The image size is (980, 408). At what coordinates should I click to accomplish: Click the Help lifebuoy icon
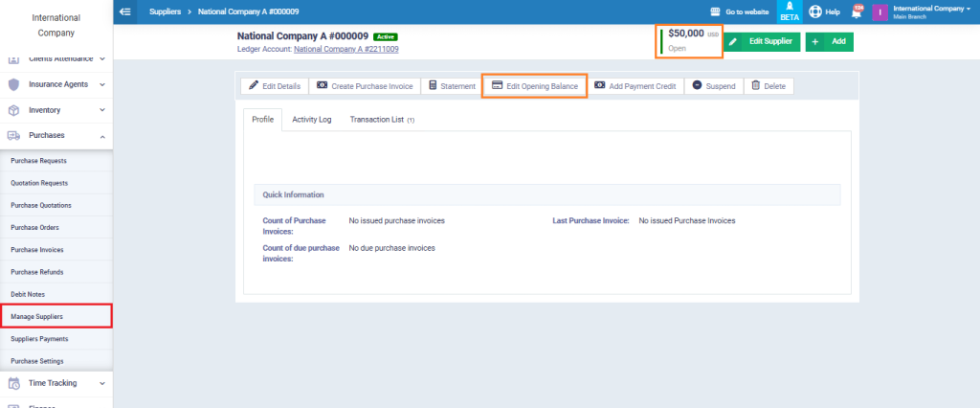814,11
